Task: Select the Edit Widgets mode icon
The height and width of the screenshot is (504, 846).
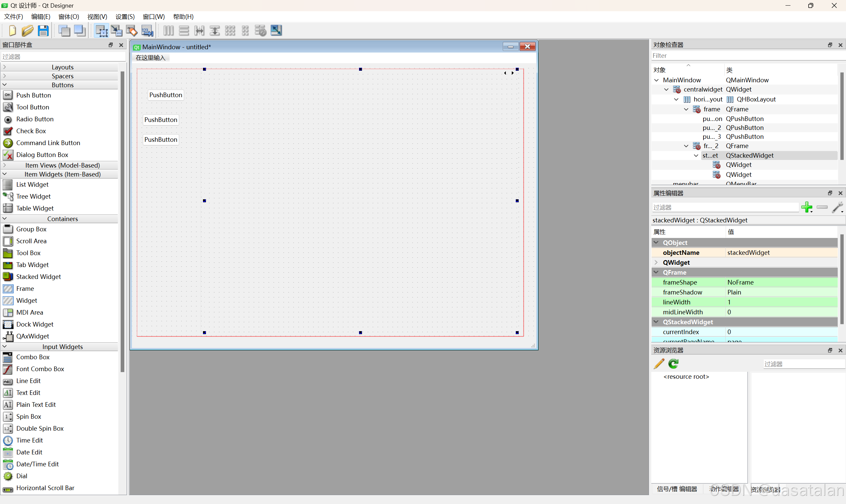Action: pos(101,30)
